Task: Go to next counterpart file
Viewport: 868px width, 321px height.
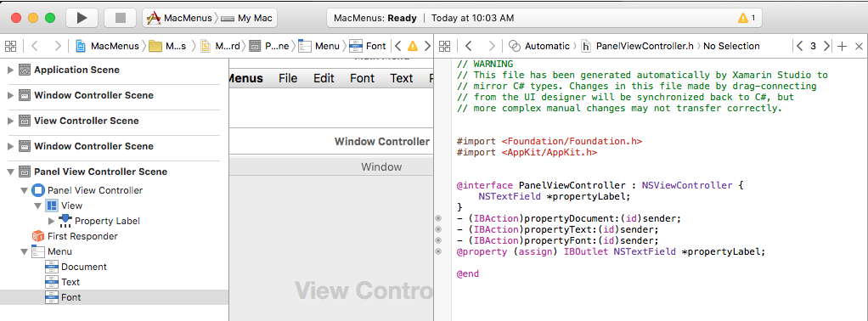Action: (826, 46)
